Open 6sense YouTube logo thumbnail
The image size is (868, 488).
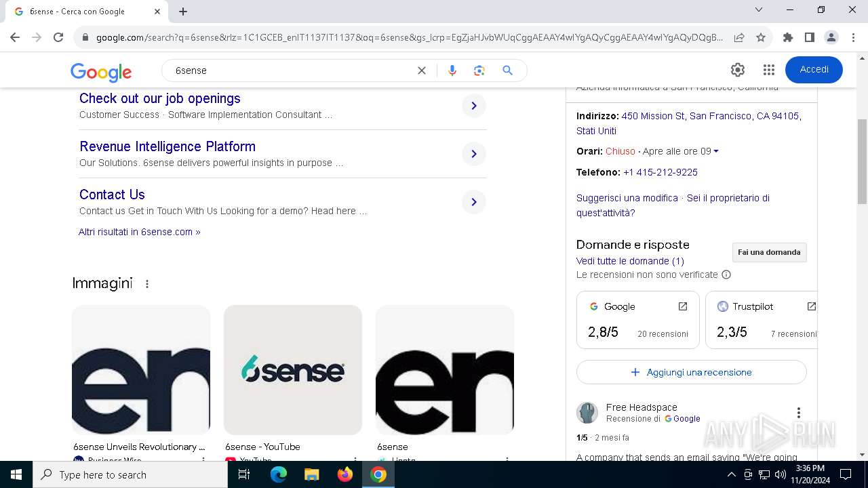coord(293,370)
